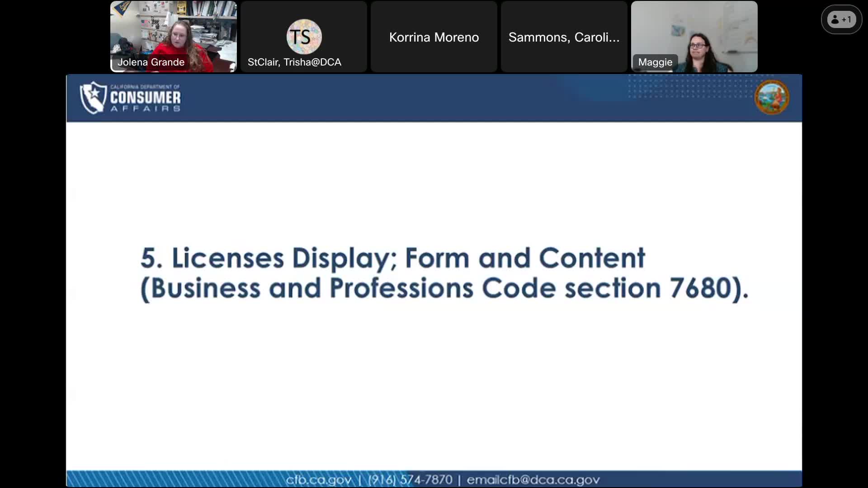Click Korrina Moreno's participant tile
The image size is (868, 488).
tap(433, 37)
